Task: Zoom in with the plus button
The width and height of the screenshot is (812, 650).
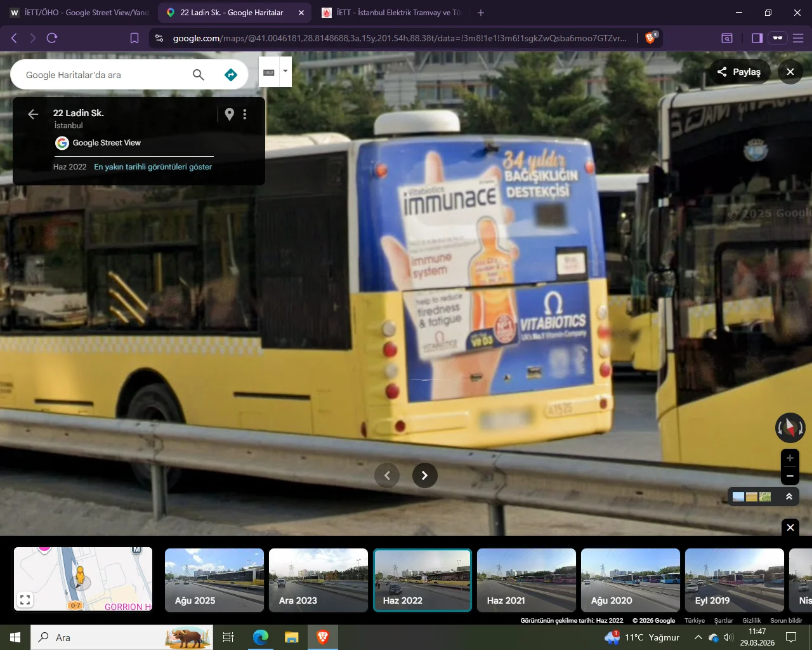Action: point(790,458)
